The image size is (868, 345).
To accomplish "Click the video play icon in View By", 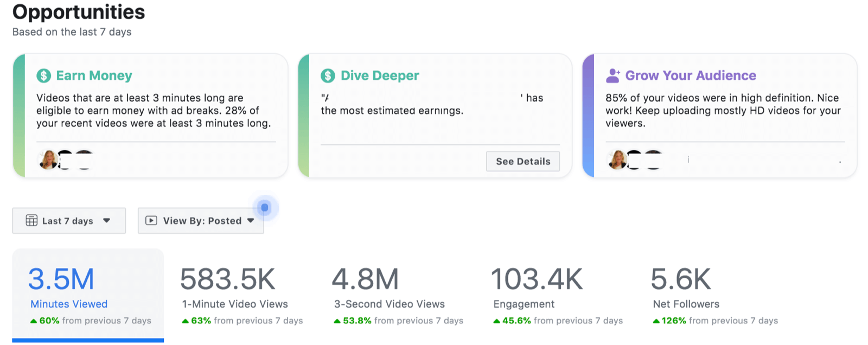I will (x=151, y=220).
